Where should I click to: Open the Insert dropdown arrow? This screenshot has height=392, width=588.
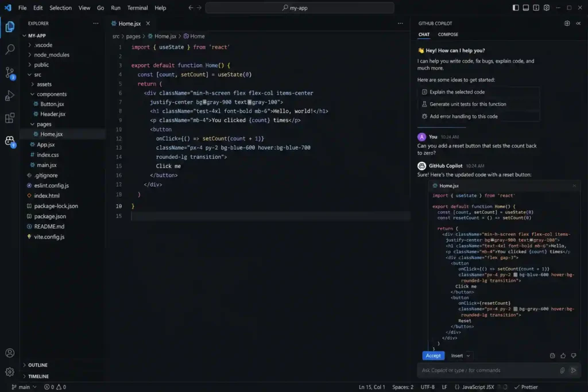[468, 356]
